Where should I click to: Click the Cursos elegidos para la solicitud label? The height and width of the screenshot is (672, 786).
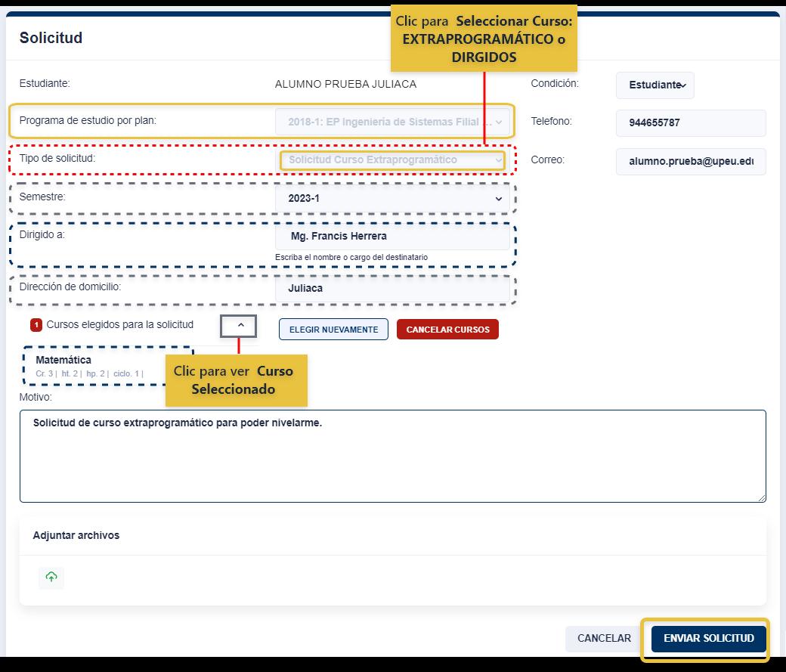click(120, 324)
